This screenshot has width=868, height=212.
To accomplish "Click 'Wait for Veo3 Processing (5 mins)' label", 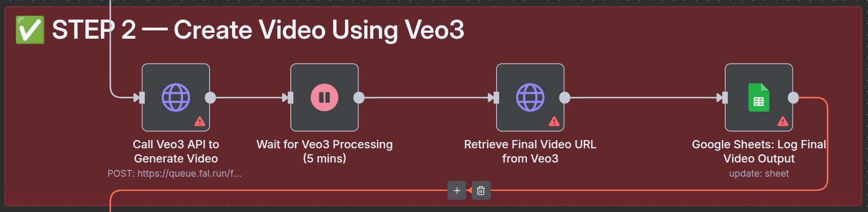I will point(324,151).
